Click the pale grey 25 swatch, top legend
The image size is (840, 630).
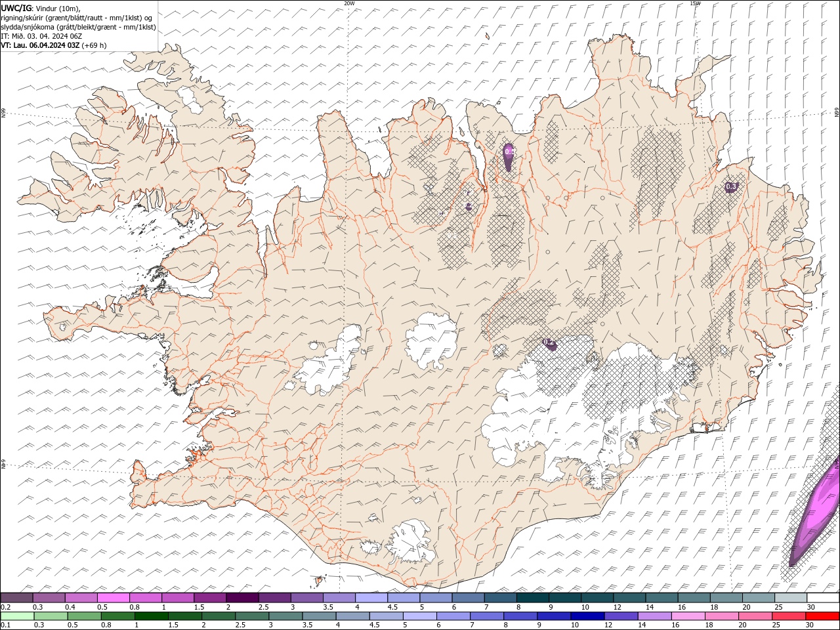pyautogui.click(x=790, y=598)
